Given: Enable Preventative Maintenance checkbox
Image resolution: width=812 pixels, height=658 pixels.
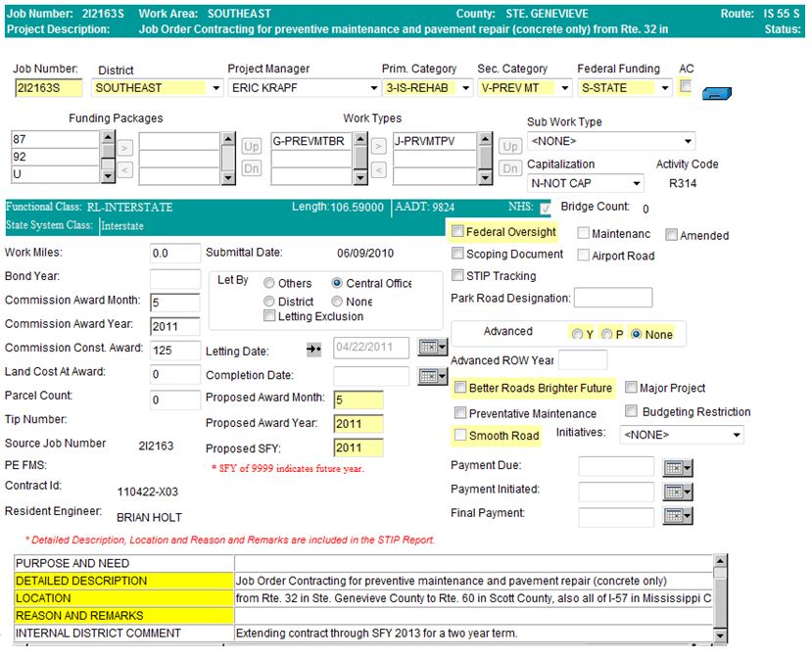Looking at the screenshot, I should (459, 412).
